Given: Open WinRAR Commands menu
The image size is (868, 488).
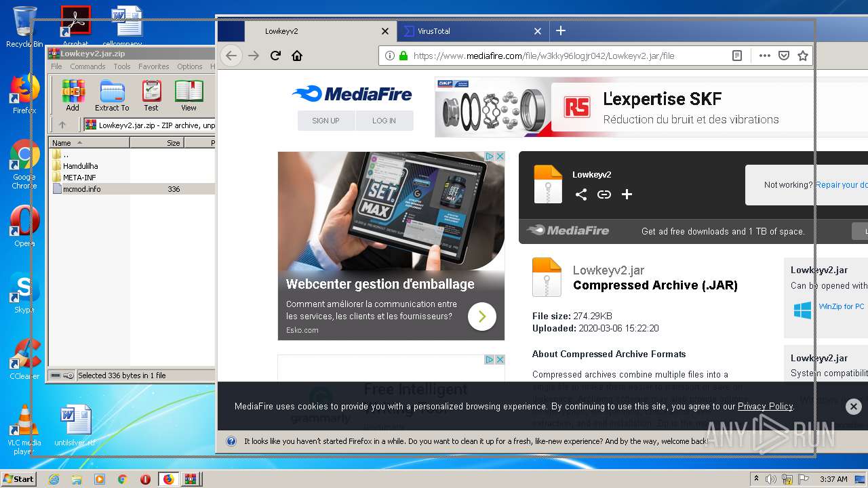Looking at the screenshot, I should (x=87, y=66).
